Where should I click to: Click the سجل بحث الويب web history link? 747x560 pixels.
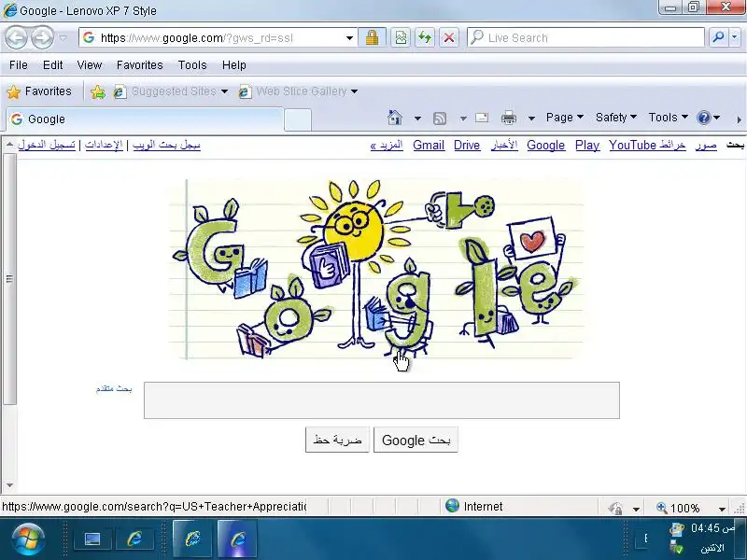pyautogui.click(x=166, y=145)
